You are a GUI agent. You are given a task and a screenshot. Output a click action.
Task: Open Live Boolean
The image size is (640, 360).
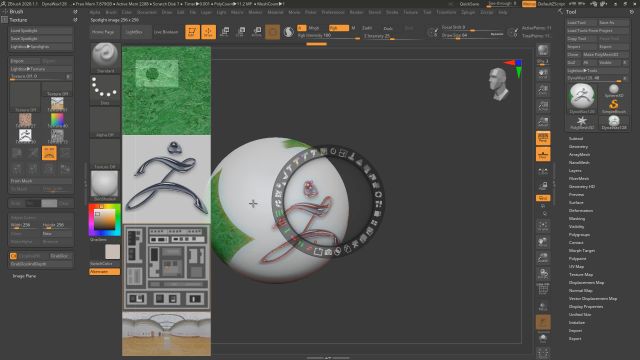167,32
